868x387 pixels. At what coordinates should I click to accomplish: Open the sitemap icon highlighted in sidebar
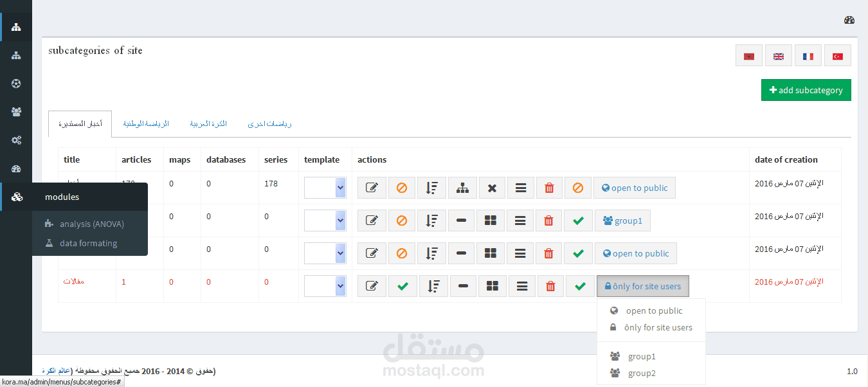pyautogui.click(x=16, y=27)
